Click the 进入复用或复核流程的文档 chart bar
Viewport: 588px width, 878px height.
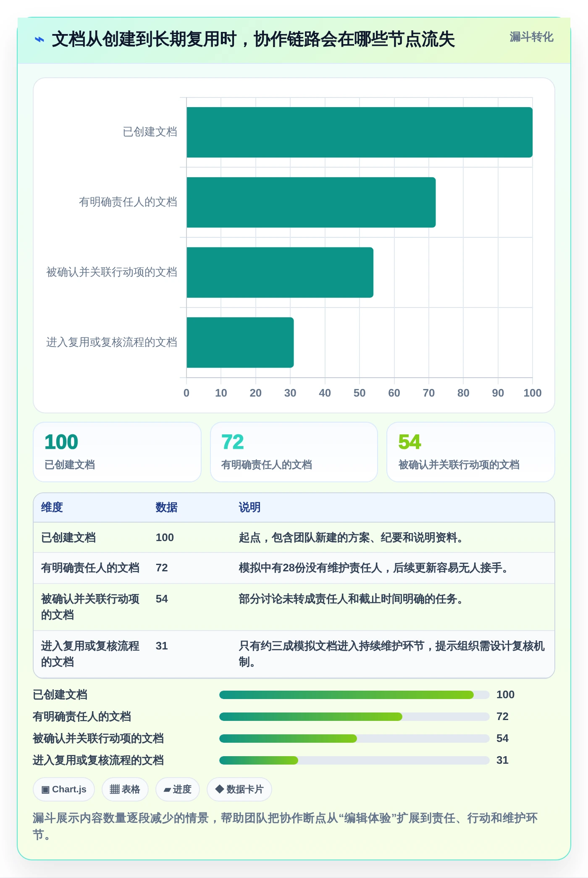coord(240,342)
